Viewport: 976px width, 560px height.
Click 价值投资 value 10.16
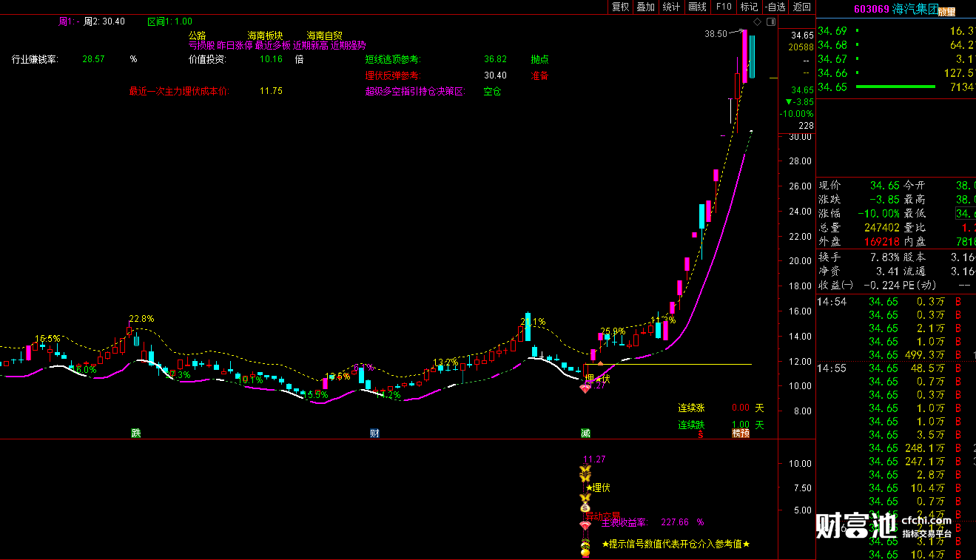pos(271,58)
